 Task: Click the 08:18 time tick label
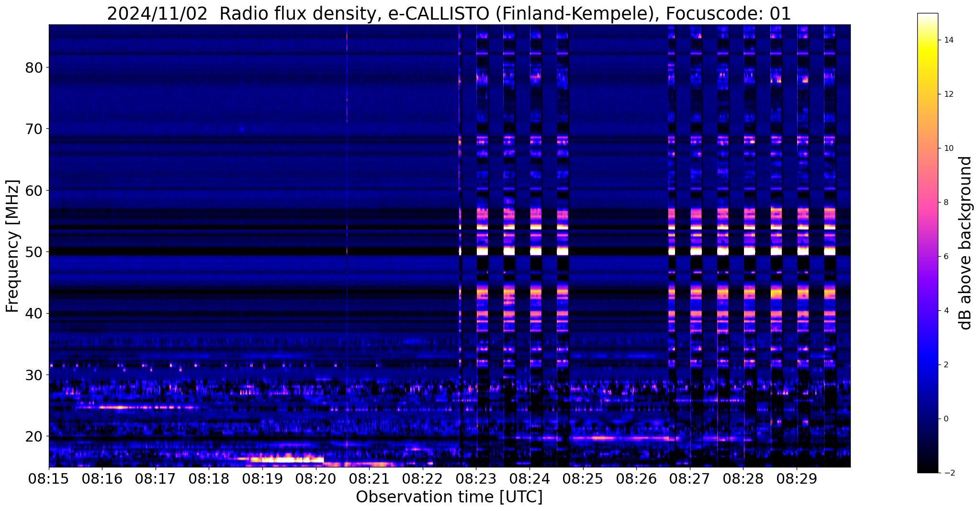(x=209, y=479)
